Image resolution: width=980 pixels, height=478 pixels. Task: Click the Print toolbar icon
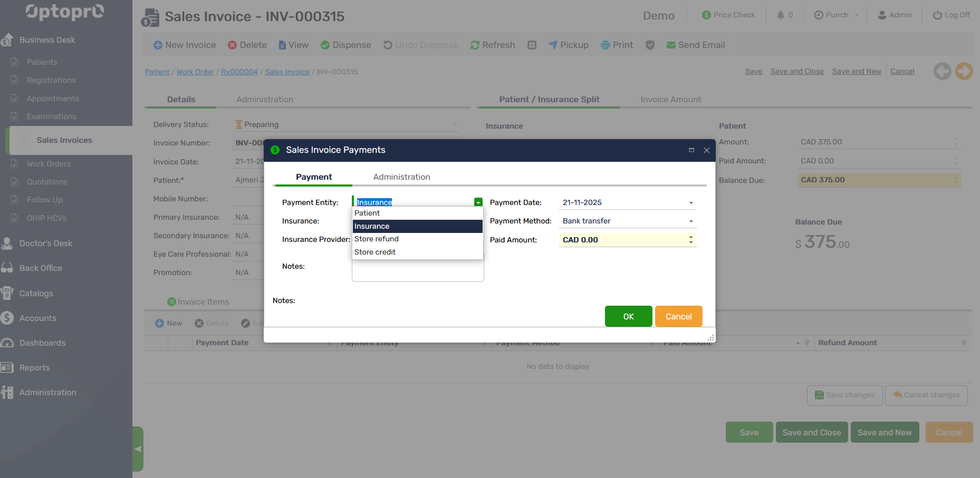click(605, 45)
